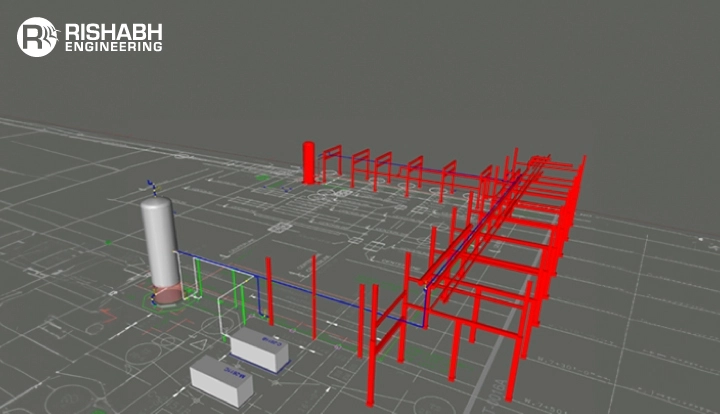Select the tall grey vertical tank
This screenshot has width=720, height=414.
click(160, 242)
